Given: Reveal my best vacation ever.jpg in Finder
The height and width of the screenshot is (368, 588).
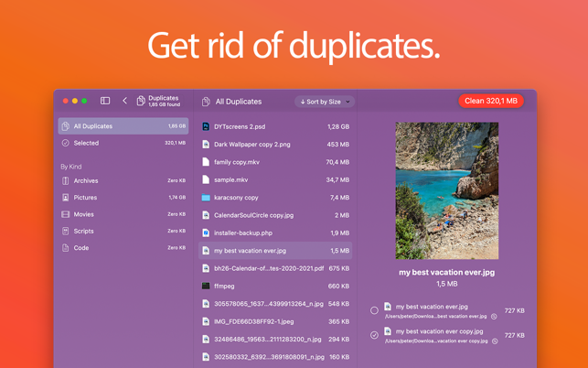Looking at the screenshot, I should [x=494, y=317].
